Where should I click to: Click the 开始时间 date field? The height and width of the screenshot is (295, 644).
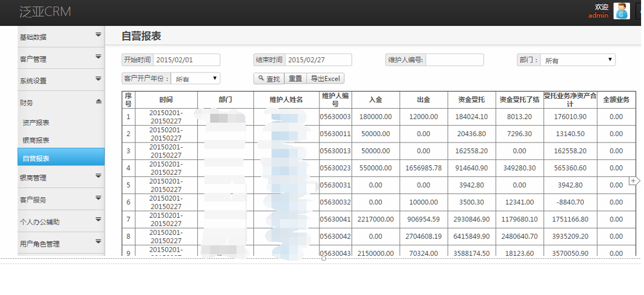click(187, 60)
